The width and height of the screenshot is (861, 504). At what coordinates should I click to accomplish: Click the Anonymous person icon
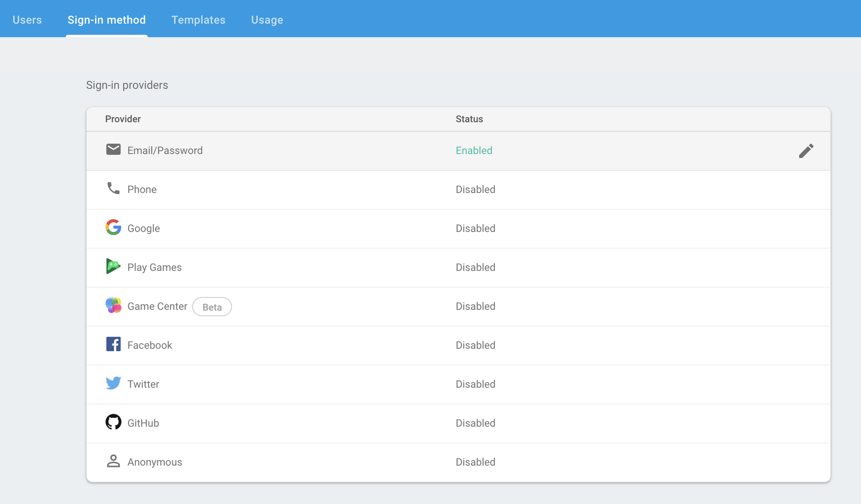[x=113, y=461]
